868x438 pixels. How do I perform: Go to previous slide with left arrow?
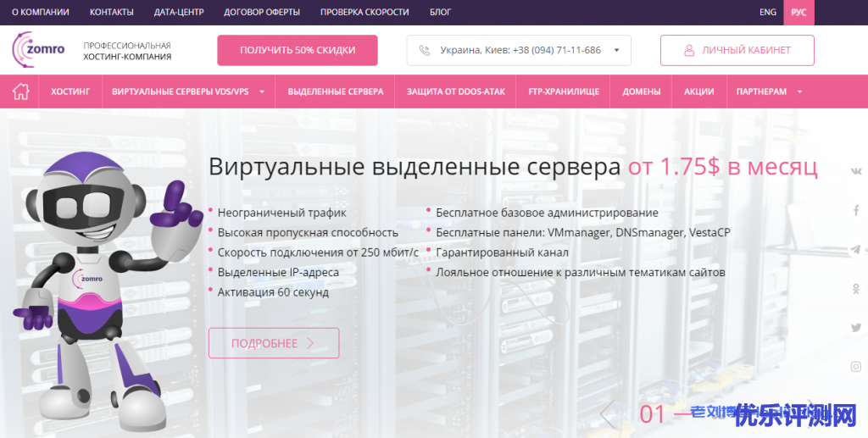[x=607, y=413]
